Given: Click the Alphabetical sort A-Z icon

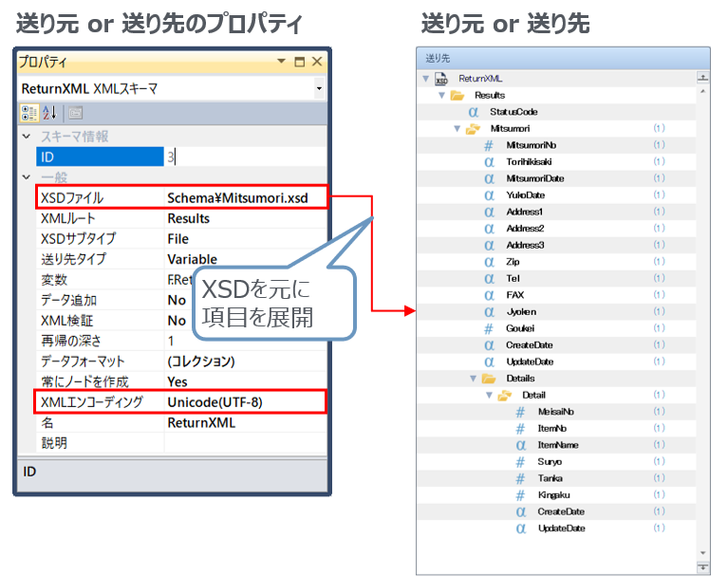Looking at the screenshot, I should [x=49, y=113].
